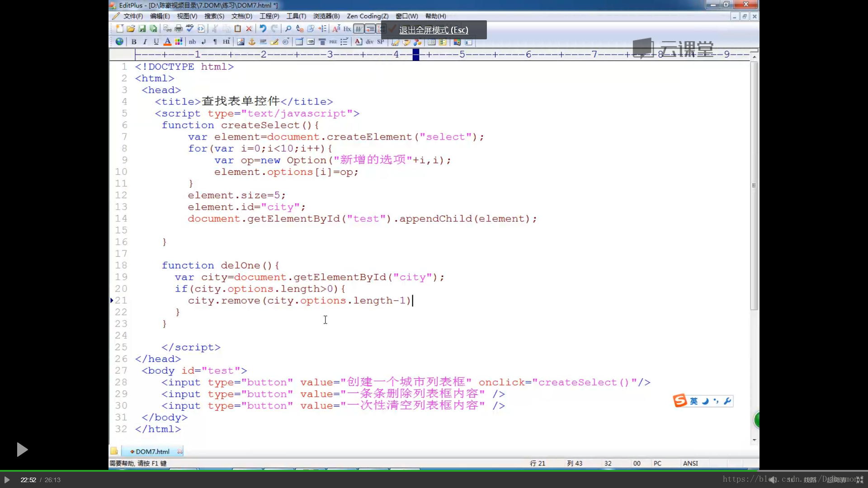This screenshot has width=868, height=488.
Task: Apply italic tag with the I icon
Action: (145, 42)
